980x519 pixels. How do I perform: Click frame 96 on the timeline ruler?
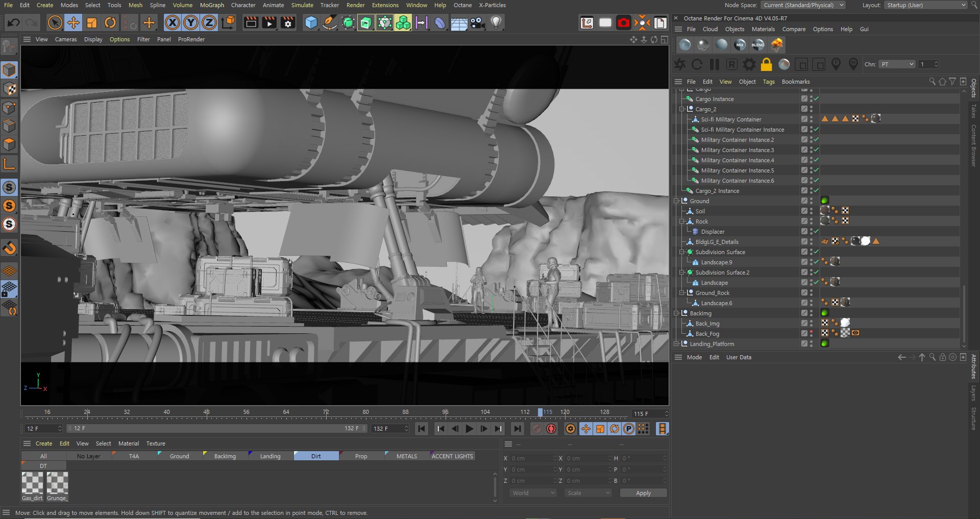click(x=445, y=412)
